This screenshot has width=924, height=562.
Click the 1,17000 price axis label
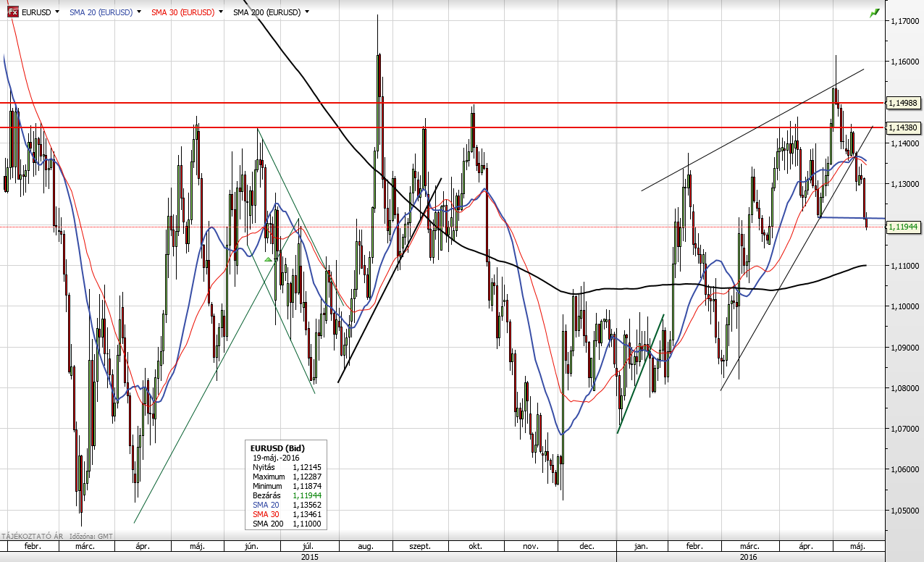click(904, 22)
